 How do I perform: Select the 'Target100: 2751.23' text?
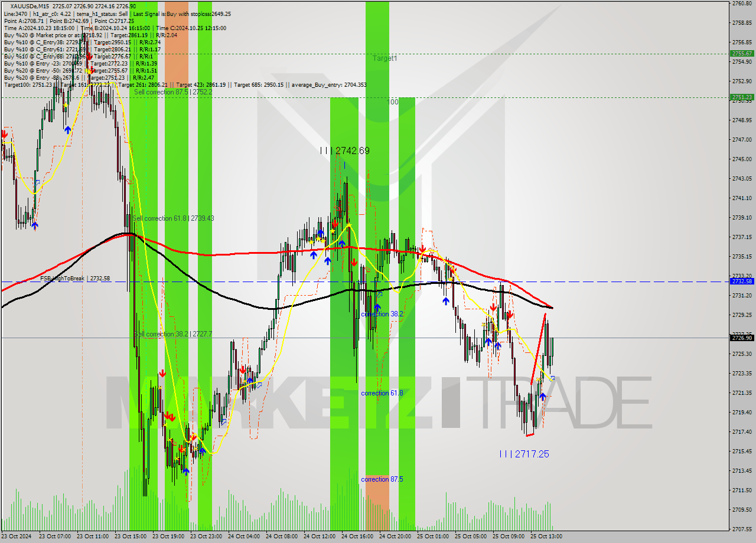click(x=27, y=84)
